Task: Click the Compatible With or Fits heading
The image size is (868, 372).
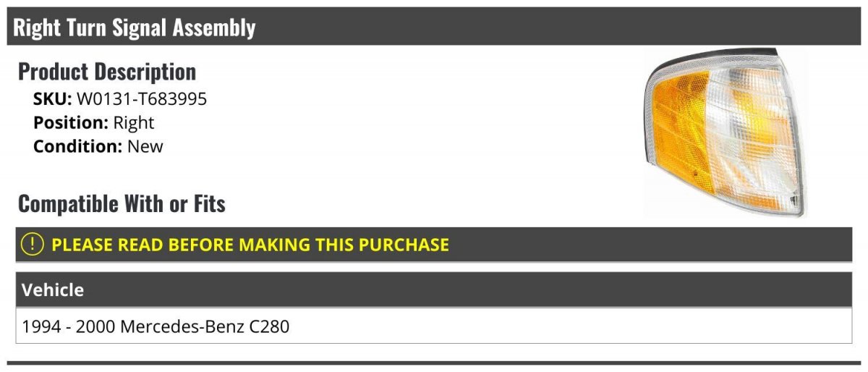Action: [122, 204]
